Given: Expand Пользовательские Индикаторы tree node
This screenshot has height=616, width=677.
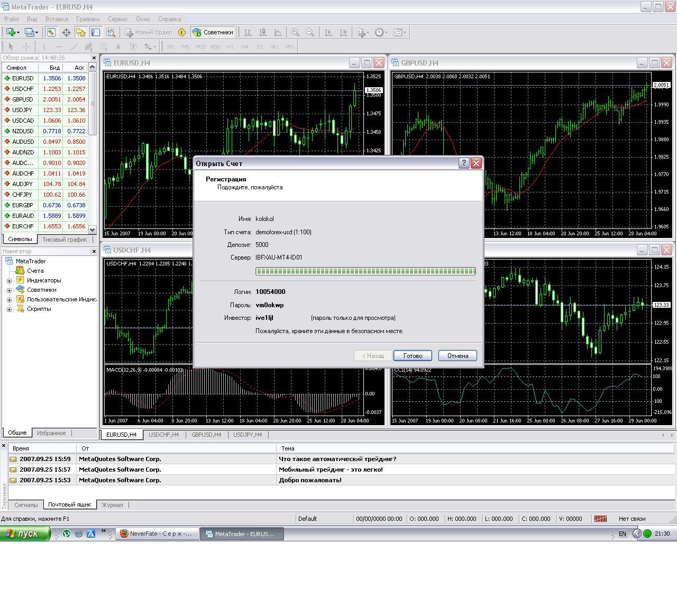Looking at the screenshot, I should click(9, 300).
